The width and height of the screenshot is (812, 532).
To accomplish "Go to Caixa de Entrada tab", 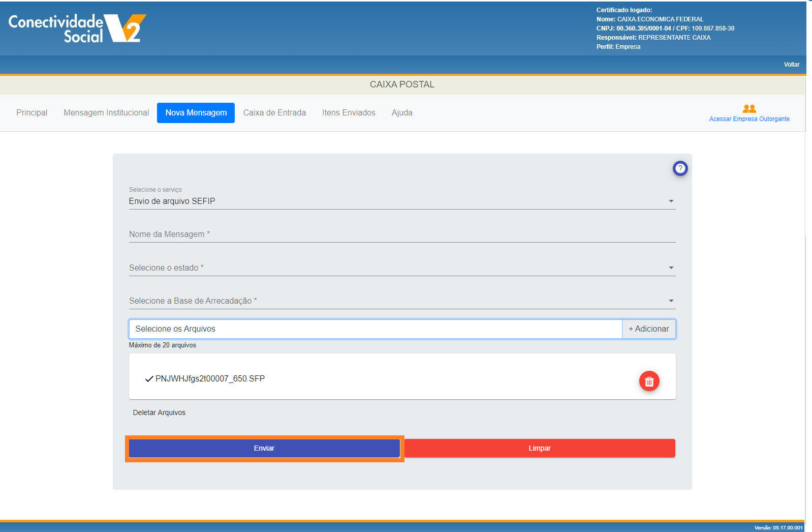I will pyautogui.click(x=274, y=113).
